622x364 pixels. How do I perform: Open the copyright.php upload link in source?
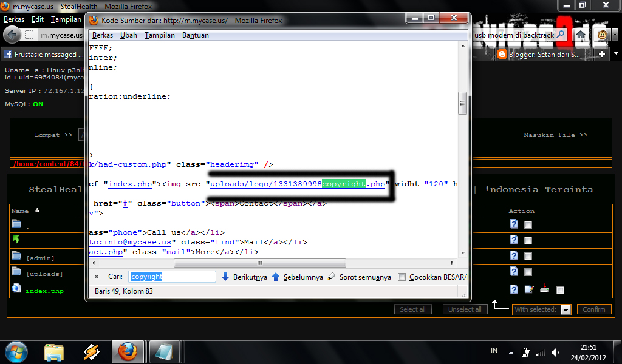tap(298, 184)
